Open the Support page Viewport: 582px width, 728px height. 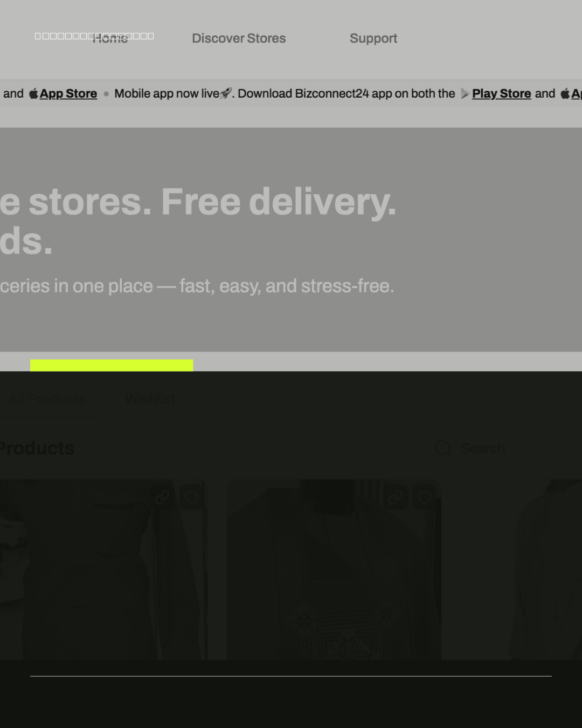(373, 38)
